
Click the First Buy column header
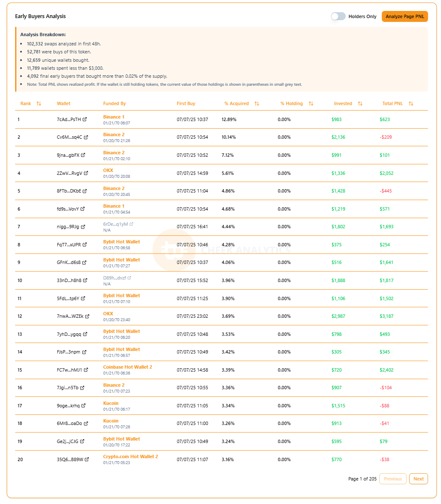click(x=186, y=103)
